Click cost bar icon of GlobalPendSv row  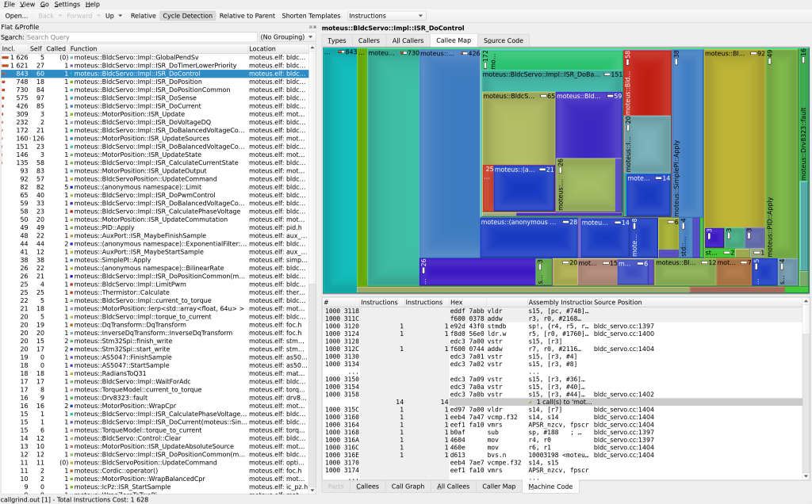pos(6,58)
